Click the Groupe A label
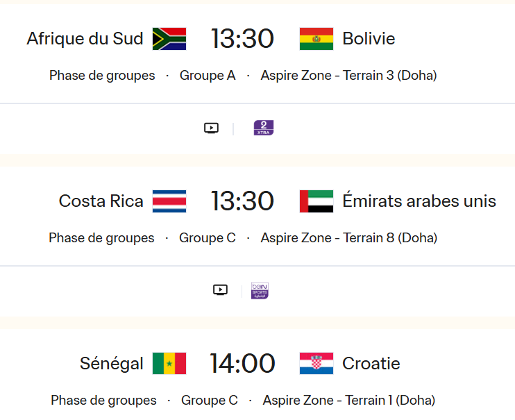 [208, 76]
